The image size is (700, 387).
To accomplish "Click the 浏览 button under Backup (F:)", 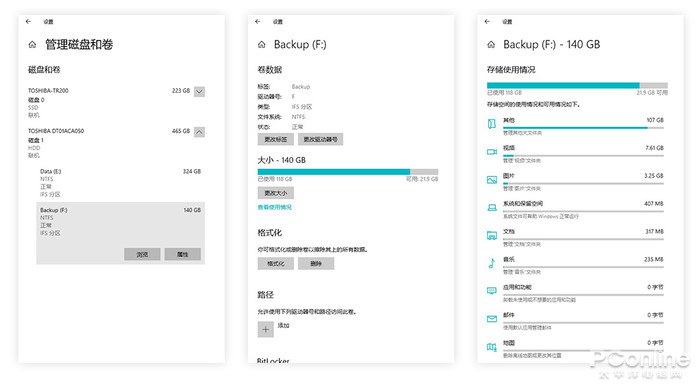I will click(142, 254).
